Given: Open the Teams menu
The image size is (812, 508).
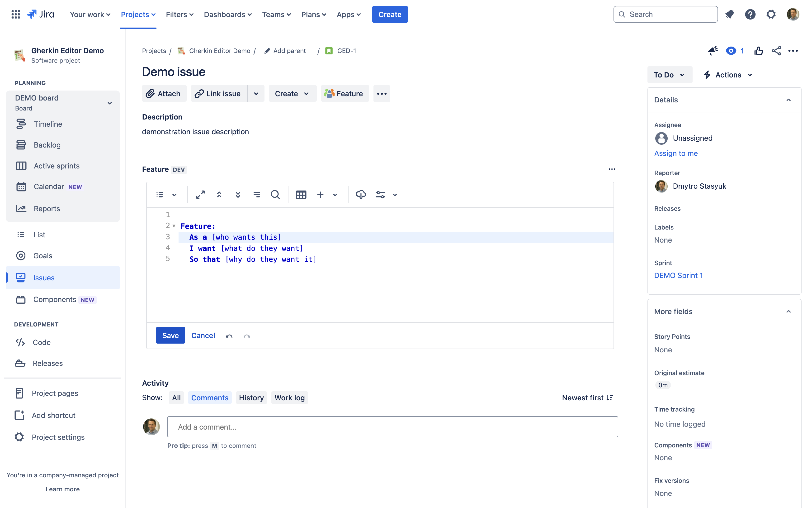Looking at the screenshot, I should click(276, 14).
